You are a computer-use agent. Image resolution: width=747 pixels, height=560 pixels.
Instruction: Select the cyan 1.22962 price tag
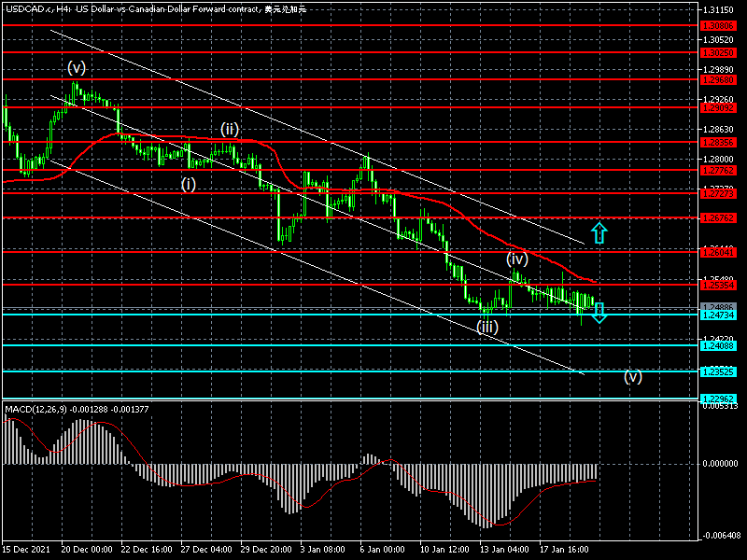[718, 399]
